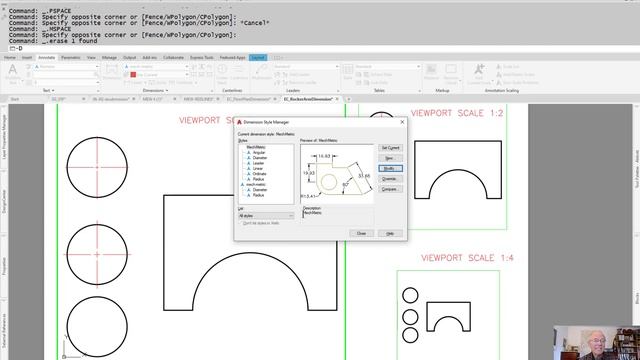Viewport: 640px width, 360px height.
Task: Open the Manage ribbon tab
Action: tap(109, 58)
